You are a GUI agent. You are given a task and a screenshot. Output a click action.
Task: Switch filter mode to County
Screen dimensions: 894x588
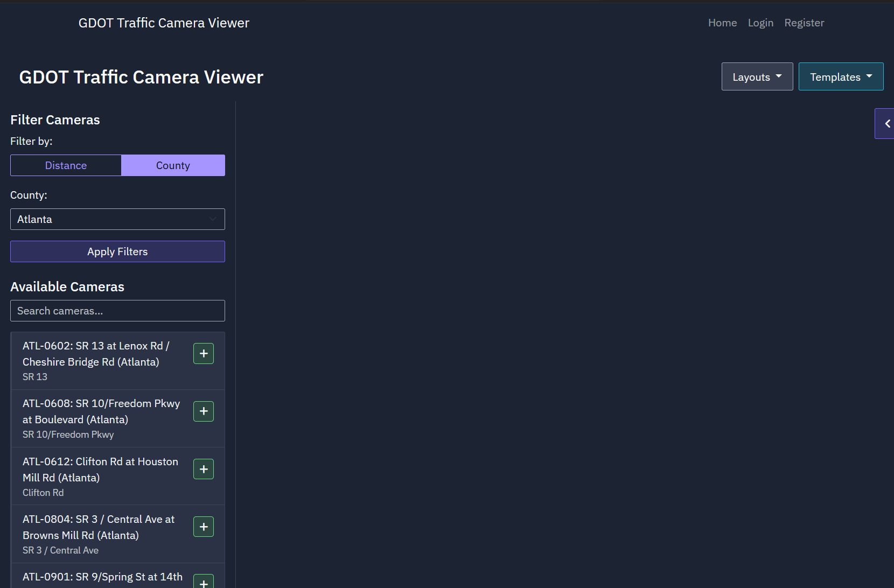[173, 165]
